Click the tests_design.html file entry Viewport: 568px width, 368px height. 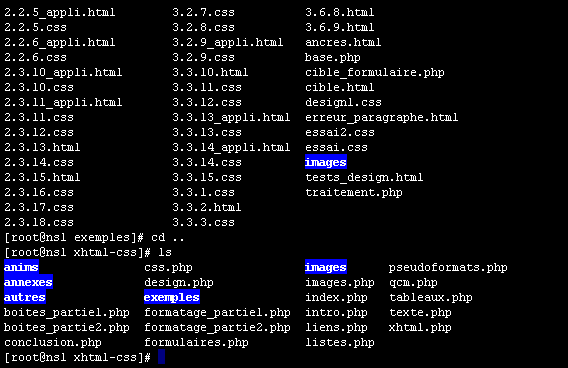coord(364,177)
